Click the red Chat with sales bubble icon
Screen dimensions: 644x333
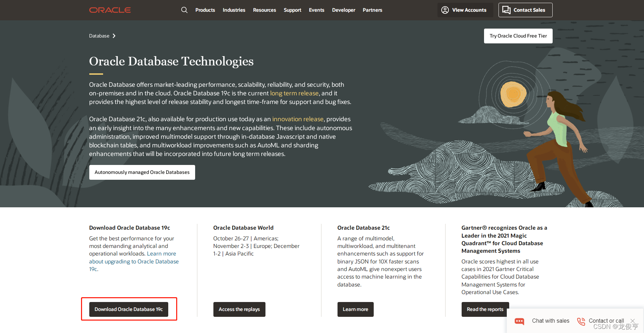click(x=519, y=321)
